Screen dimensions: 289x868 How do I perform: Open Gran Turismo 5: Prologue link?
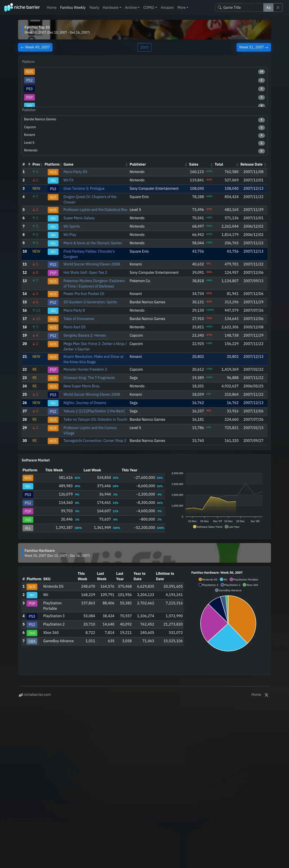coord(84,189)
